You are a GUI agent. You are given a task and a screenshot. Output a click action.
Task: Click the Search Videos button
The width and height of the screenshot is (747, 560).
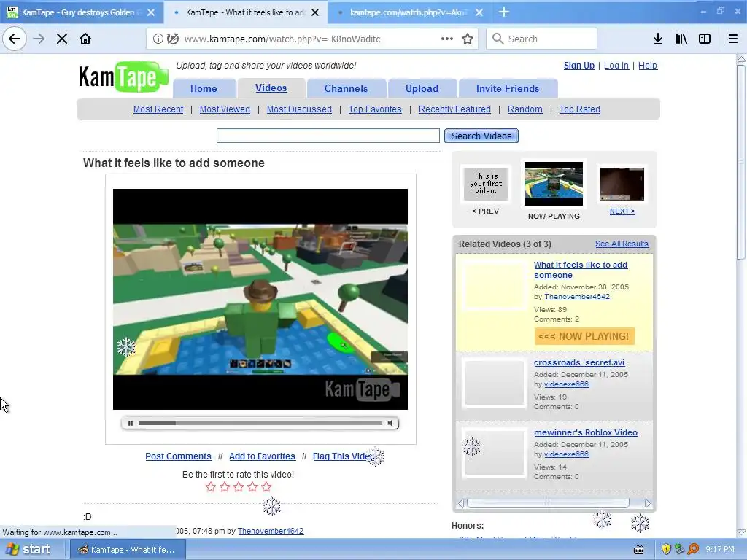pos(481,136)
